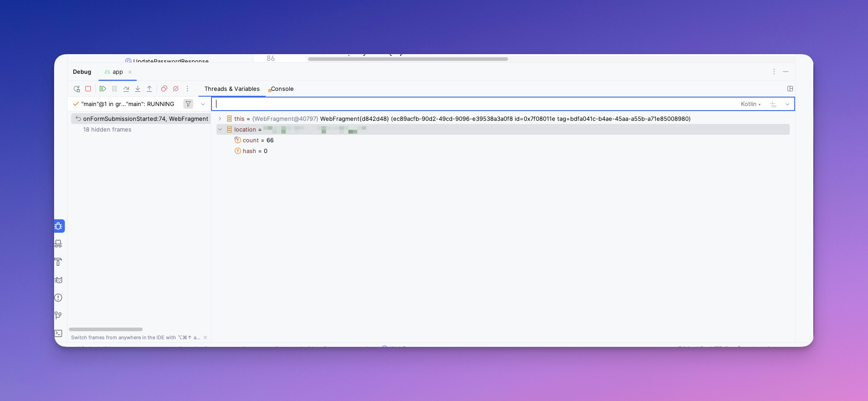This screenshot has width=868, height=401.
Task: Open the Kotlin language selector dropdown
Action: tap(750, 104)
